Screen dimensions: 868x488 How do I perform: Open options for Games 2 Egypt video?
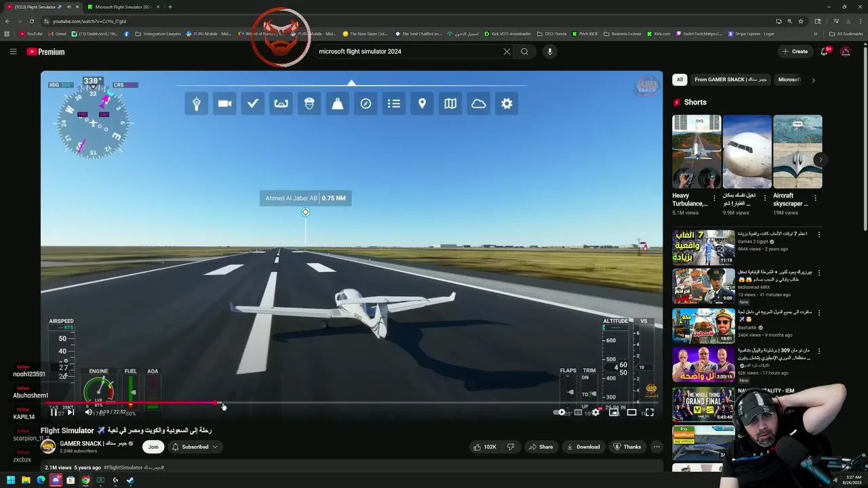[819, 235]
